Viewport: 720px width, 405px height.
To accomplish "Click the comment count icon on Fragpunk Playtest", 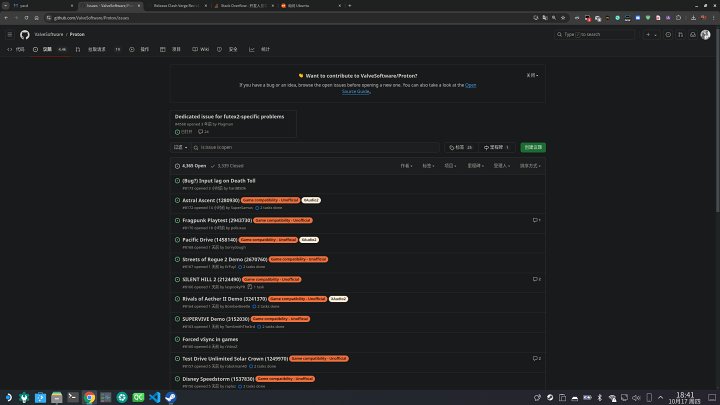I will coord(537,219).
